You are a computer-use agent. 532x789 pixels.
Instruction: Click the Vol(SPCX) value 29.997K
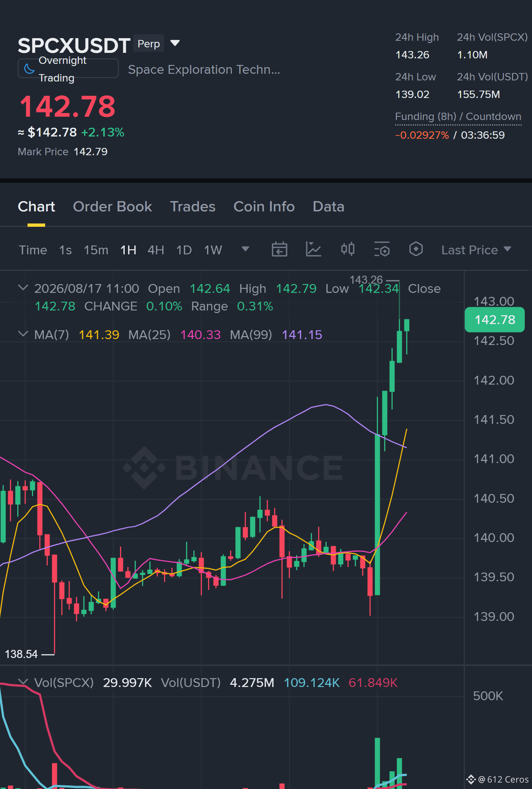[x=127, y=683]
